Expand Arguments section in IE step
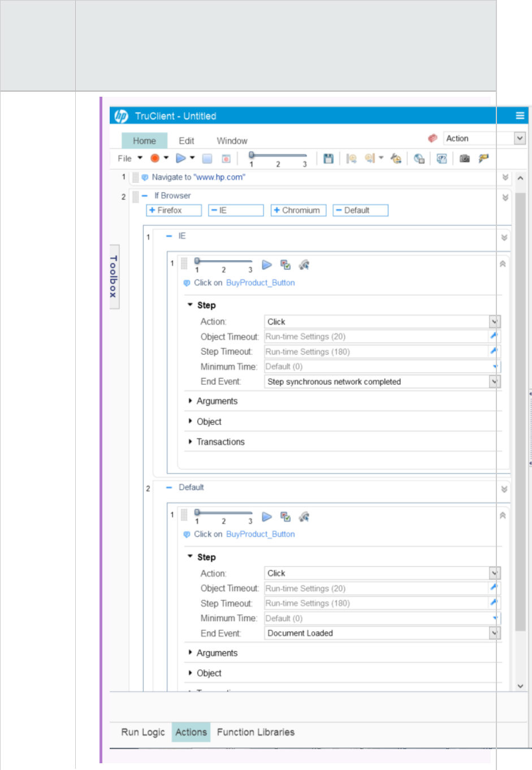The image size is (532, 770). (x=190, y=401)
